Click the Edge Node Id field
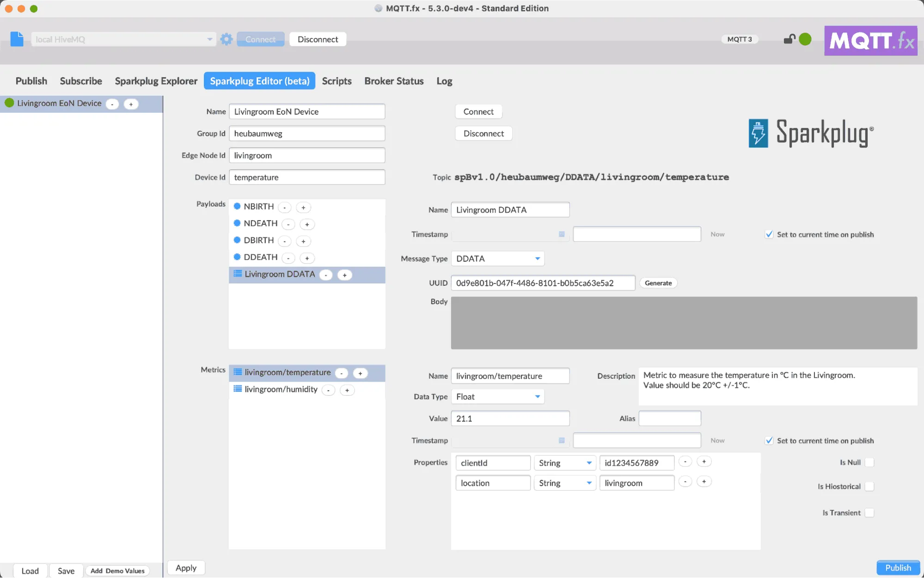Viewport: 924px width, 578px height. click(307, 155)
